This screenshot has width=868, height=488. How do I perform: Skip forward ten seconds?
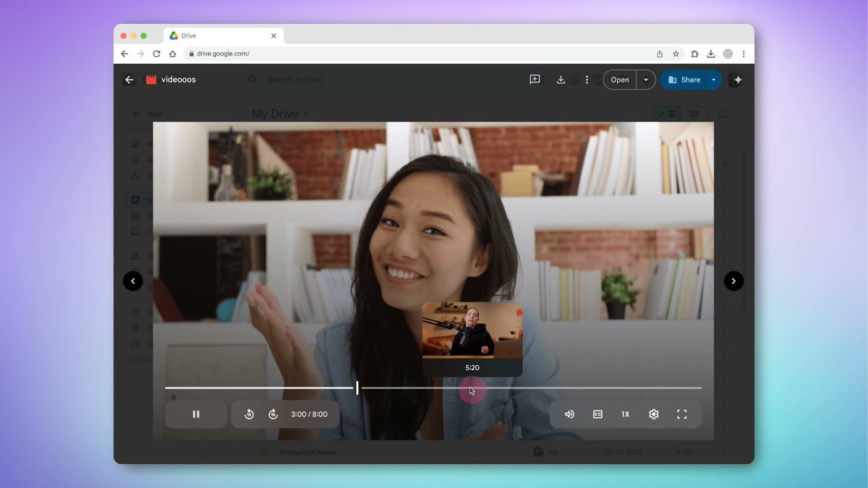pyautogui.click(x=273, y=414)
